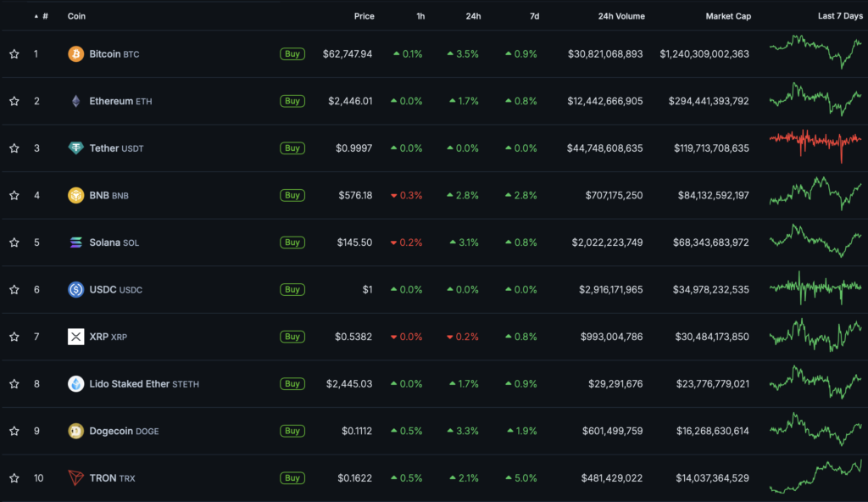Click the Tether logo icon
Viewport: 868px width, 502px height.
click(x=76, y=148)
